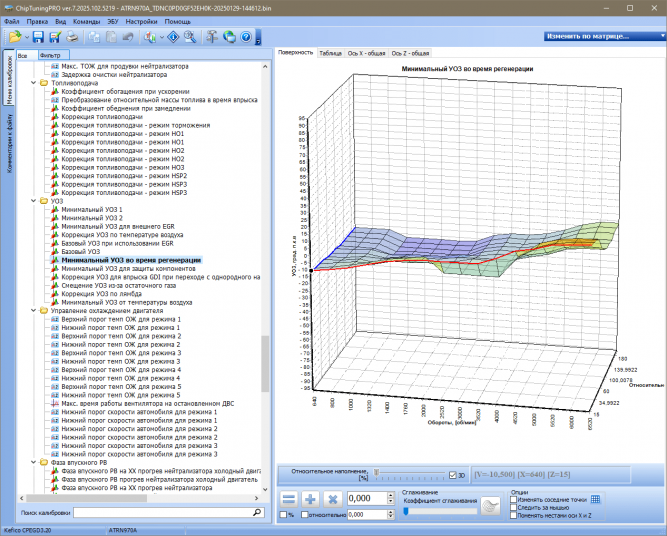
Task: Click the paste toolbar icon
Action: 111,37
